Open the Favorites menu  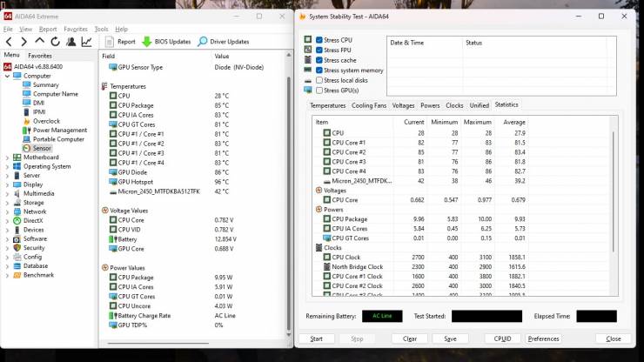coord(76,29)
